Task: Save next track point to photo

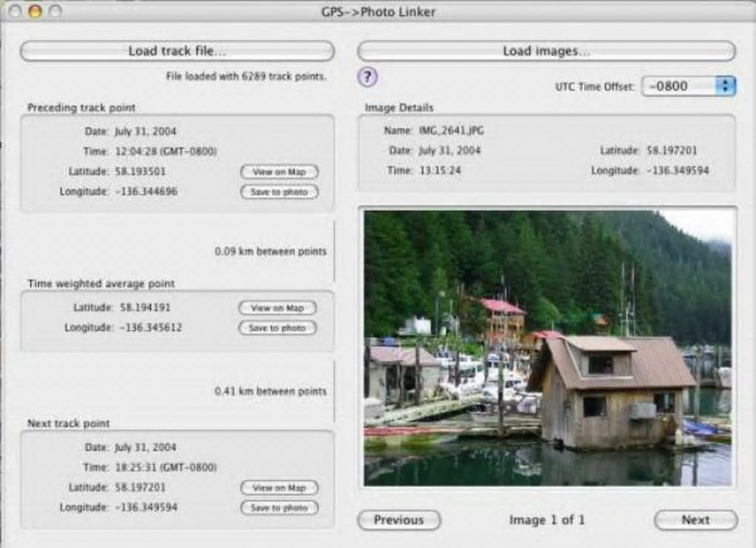Action: 279,508
